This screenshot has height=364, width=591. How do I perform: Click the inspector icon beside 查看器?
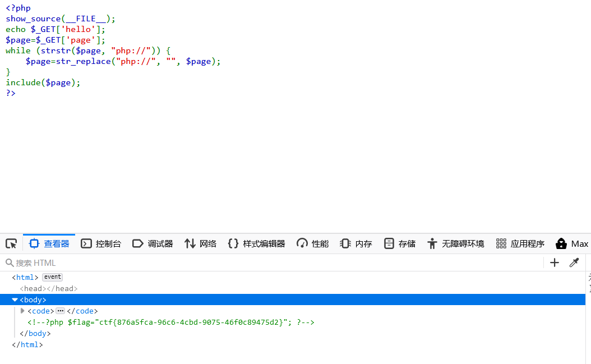coord(34,243)
